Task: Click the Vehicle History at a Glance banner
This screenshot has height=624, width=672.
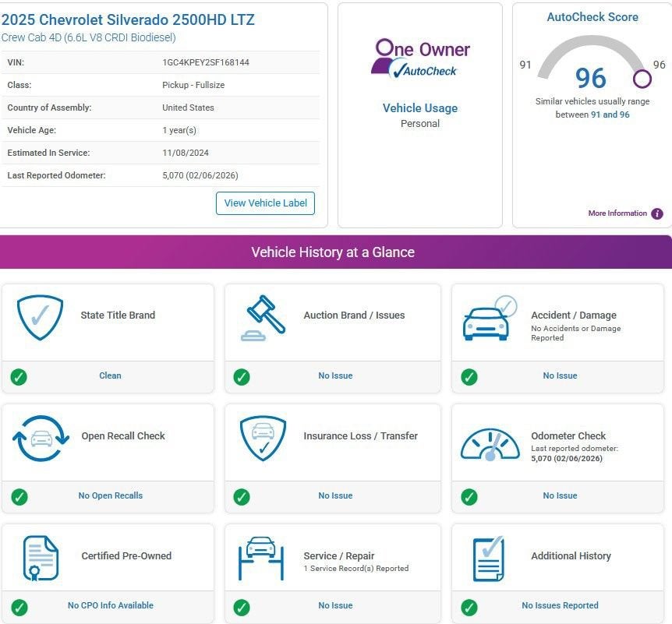Action: pos(333,252)
